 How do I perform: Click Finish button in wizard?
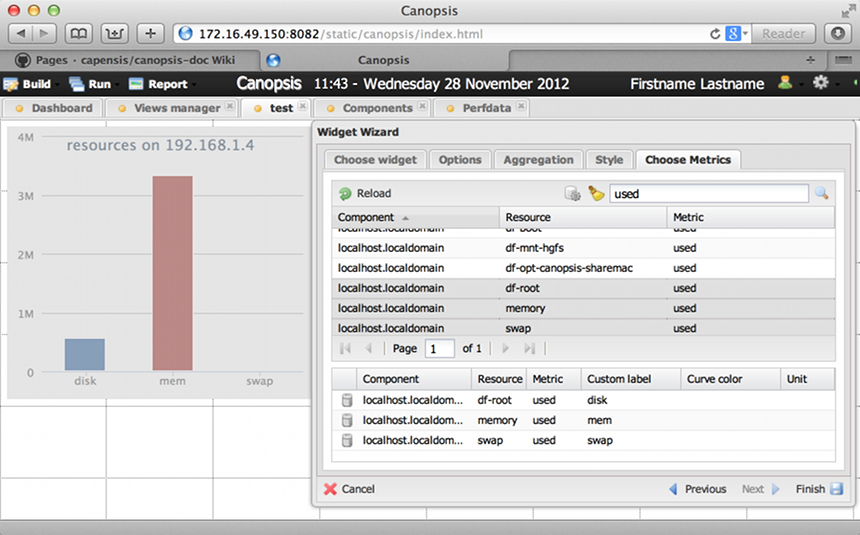tap(819, 489)
